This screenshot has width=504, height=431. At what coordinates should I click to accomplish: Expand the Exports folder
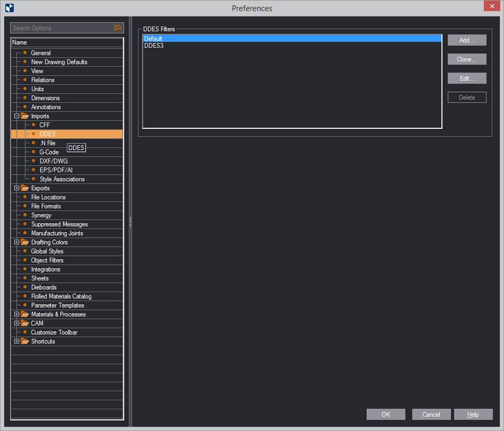pyautogui.click(x=17, y=188)
